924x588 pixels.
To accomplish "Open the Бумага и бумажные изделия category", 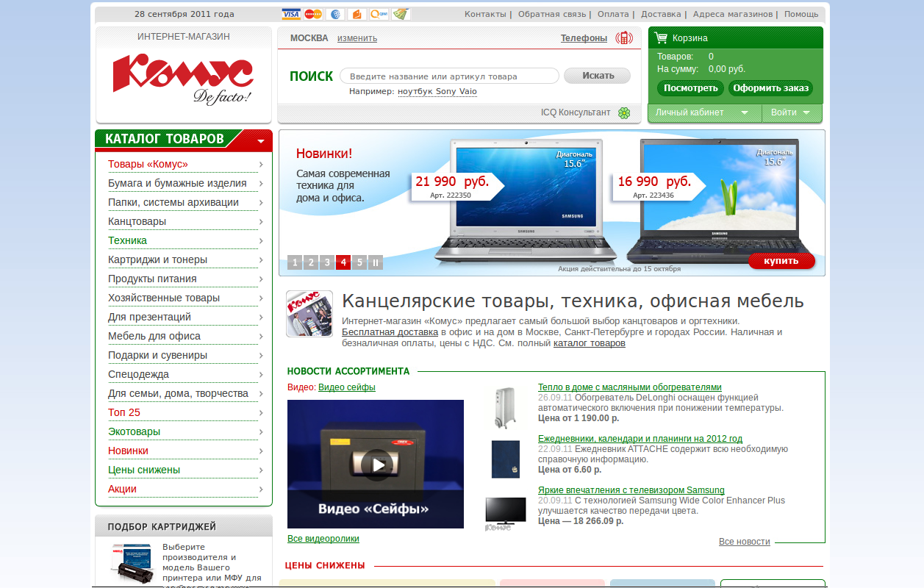I will click(177, 183).
